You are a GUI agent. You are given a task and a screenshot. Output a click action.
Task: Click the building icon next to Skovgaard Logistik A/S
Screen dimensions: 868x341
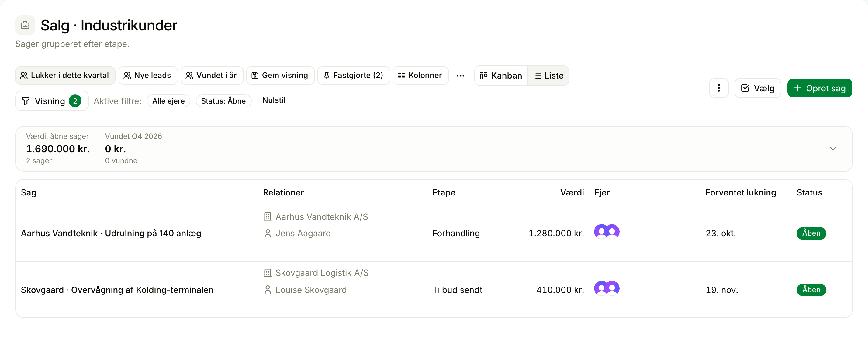pos(268,273)
